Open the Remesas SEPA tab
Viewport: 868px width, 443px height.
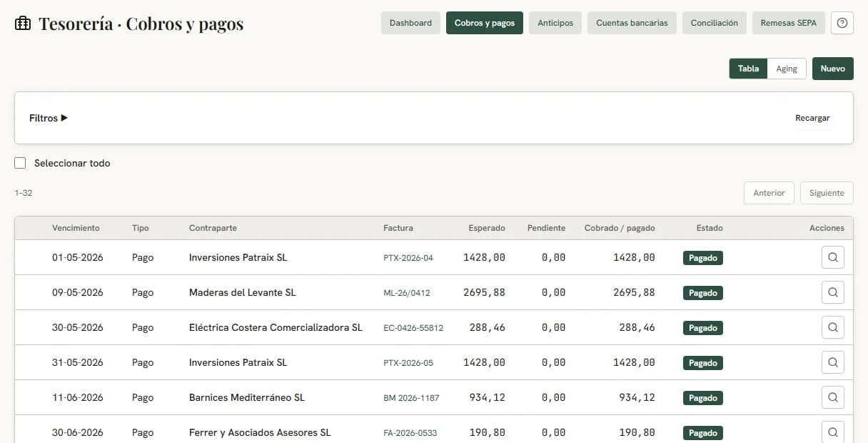click(x=789, y=23)
